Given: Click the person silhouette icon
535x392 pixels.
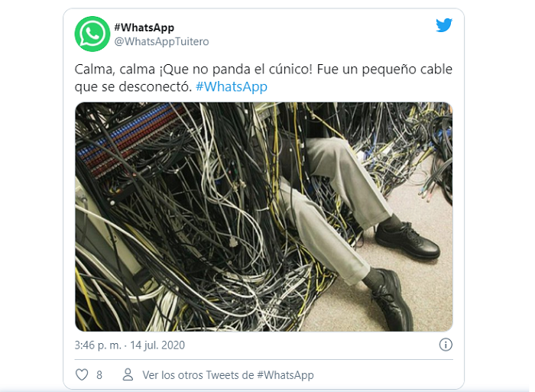Looking at the screenshot, I should tap(128, 374).
